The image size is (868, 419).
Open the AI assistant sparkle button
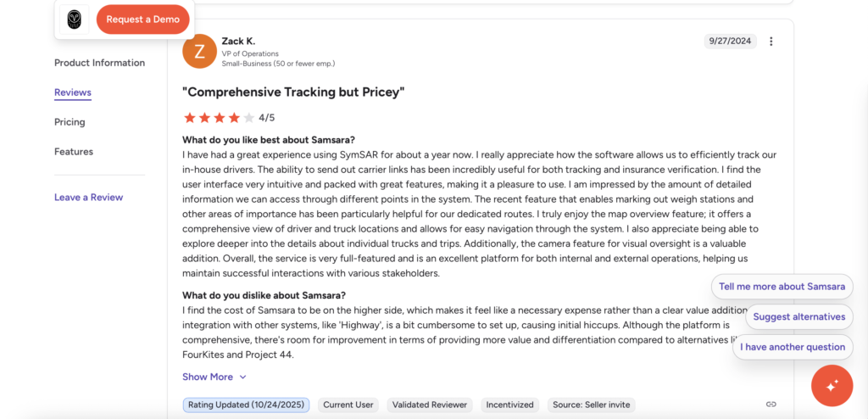(x=832, y=385)
